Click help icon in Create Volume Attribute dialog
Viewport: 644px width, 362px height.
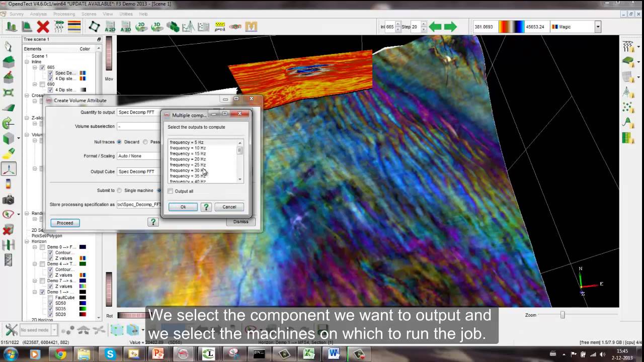tap(153, 222)
